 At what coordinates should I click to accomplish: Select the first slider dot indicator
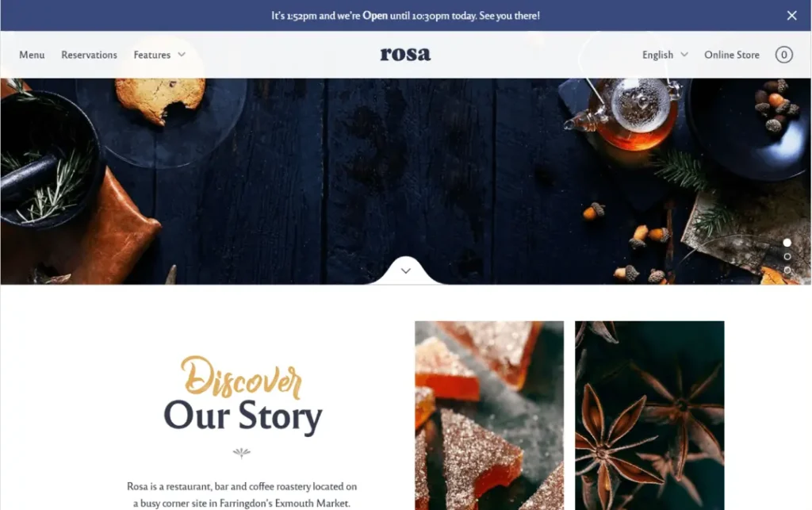(x=787, y=243)
